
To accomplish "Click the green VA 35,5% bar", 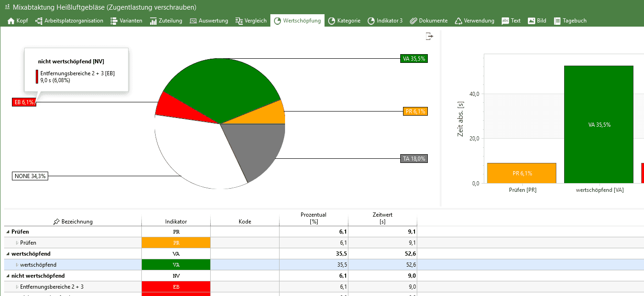I will (x=599, y=124).
